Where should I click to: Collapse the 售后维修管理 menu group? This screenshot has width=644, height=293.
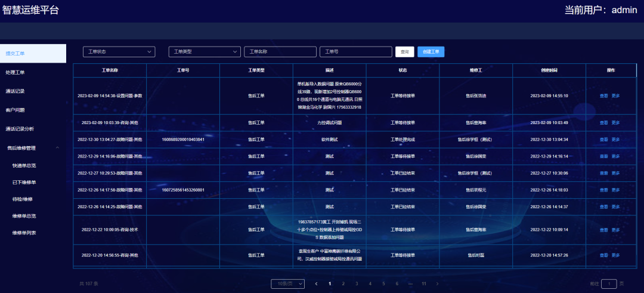[57, 147]
